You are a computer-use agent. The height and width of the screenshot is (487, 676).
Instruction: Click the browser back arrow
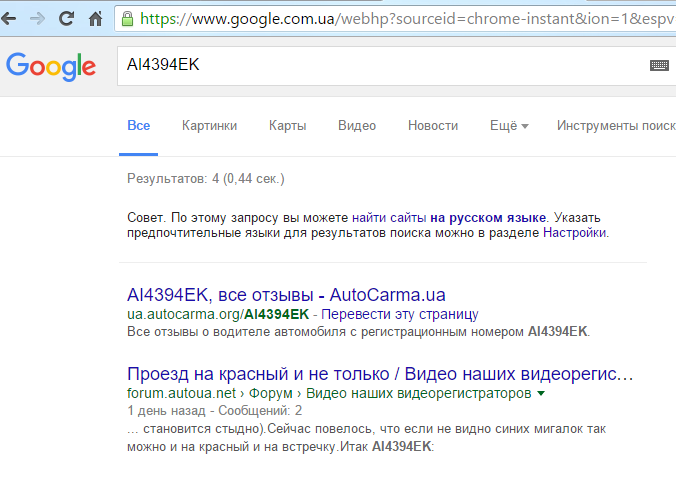[8, 18]
